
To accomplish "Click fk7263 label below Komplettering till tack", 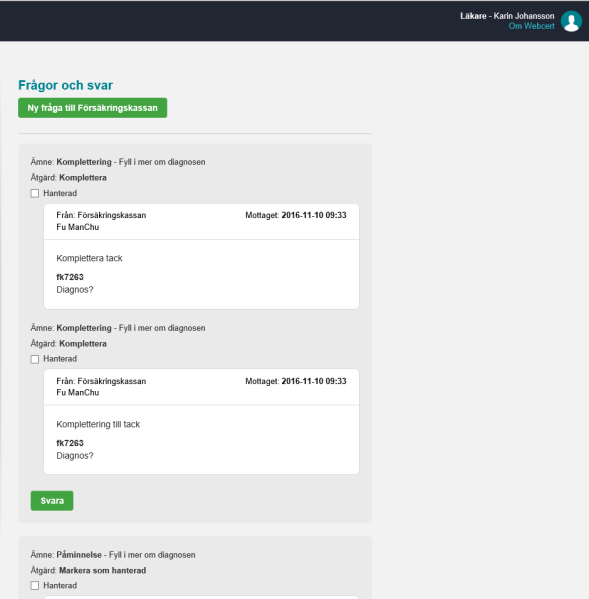I will [x=70, y=443].
